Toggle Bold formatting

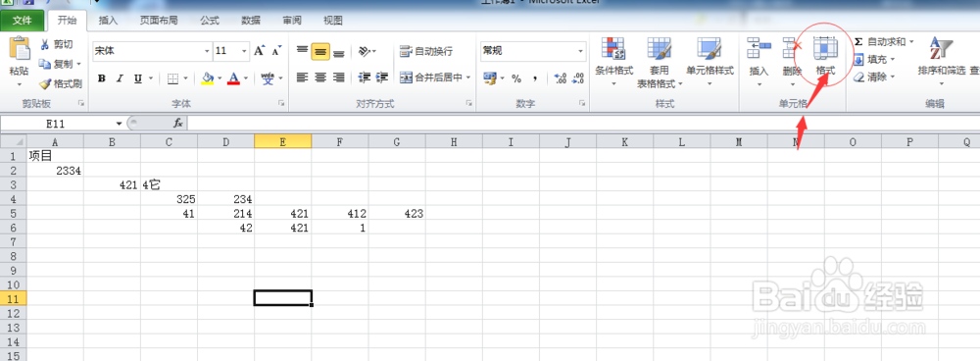coord(102,78)
